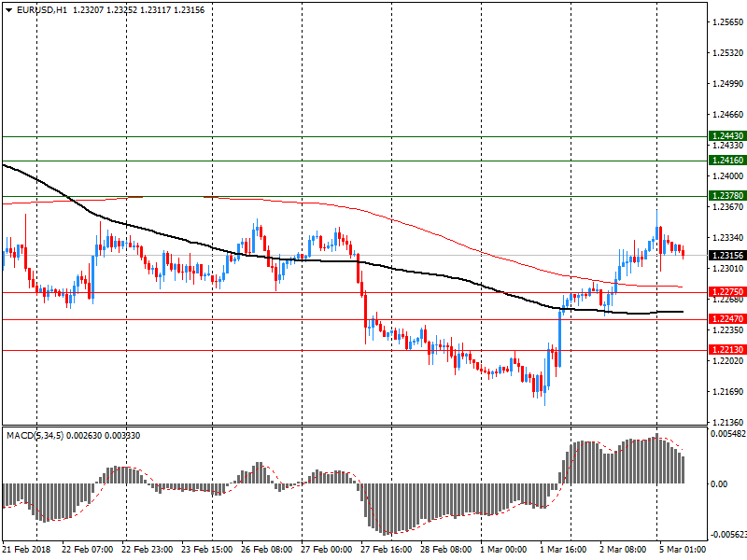Click the 1.23010 price scale value

(727, 269)
